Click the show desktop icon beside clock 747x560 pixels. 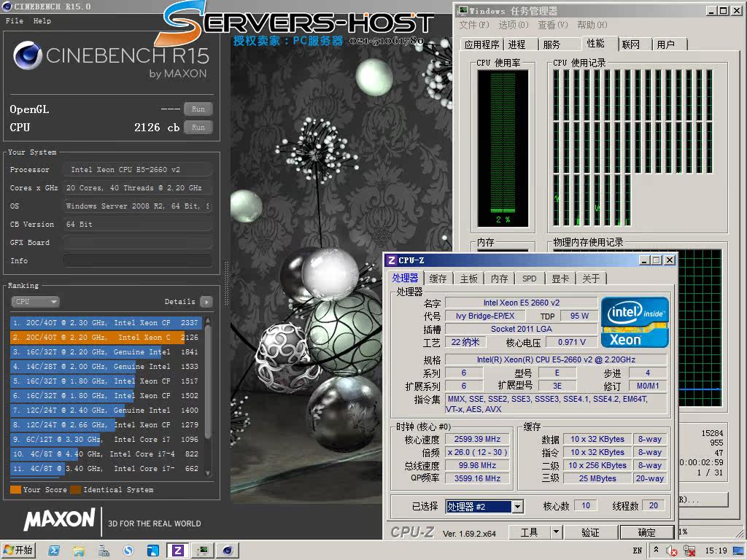[739, 551]
